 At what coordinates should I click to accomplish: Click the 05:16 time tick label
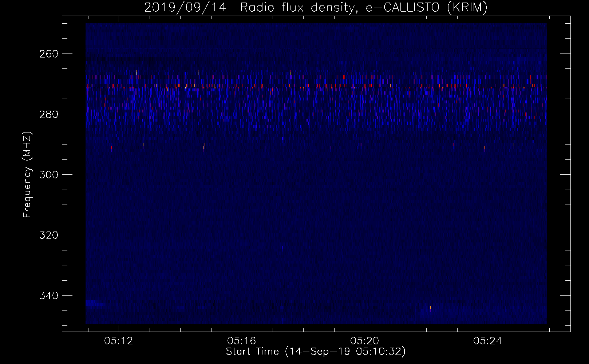(242, 341)
